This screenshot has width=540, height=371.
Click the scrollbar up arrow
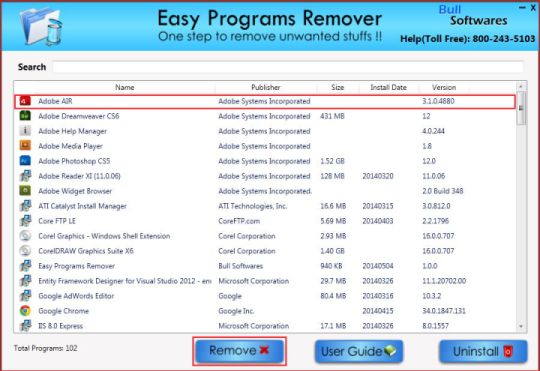pos(521,86)
